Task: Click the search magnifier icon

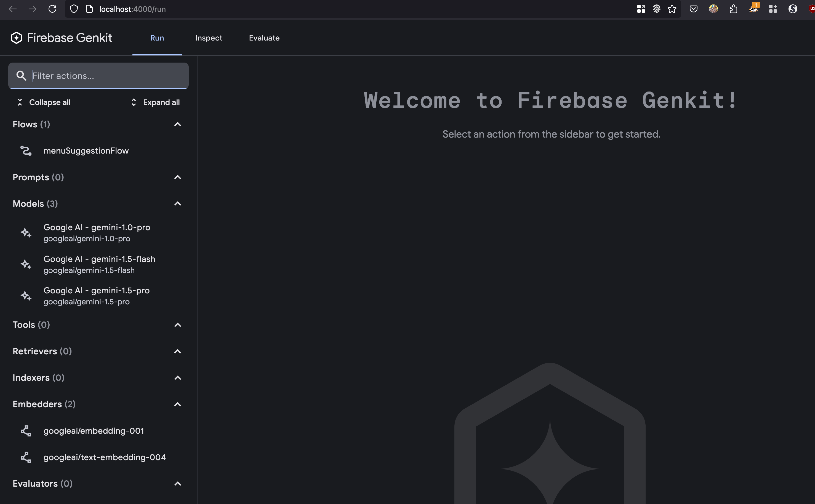Action: tap(21, 76)
